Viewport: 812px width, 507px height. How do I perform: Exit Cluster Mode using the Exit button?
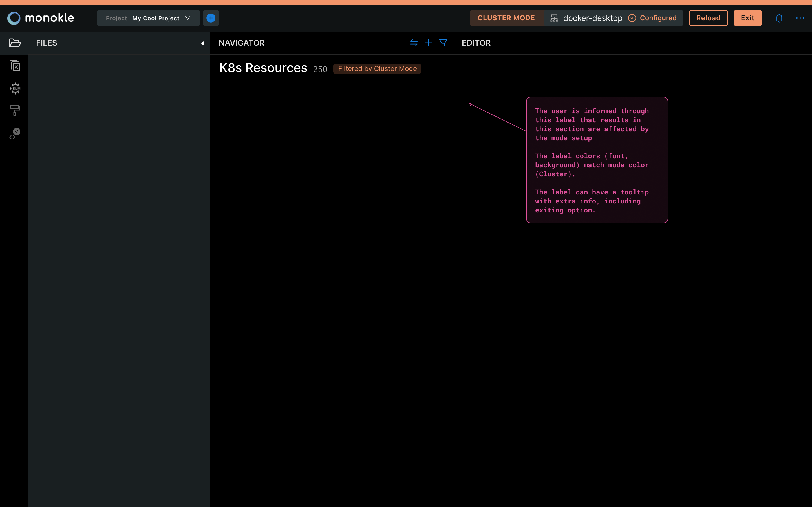pyautogui.click(x=747, y=18)
